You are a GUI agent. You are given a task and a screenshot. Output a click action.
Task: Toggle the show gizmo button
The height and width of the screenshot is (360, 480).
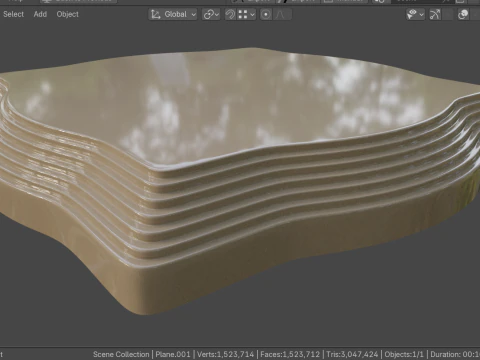435,14
